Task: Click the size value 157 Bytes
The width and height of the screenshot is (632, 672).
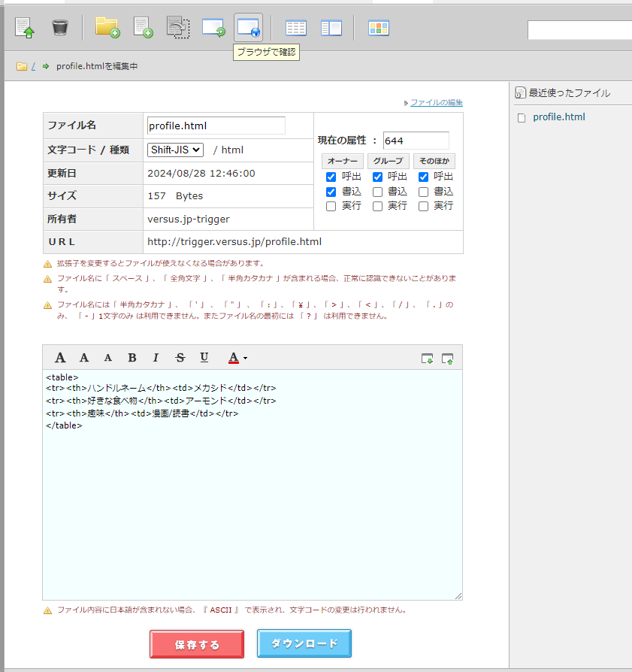Action: click(x=175, y=196)
